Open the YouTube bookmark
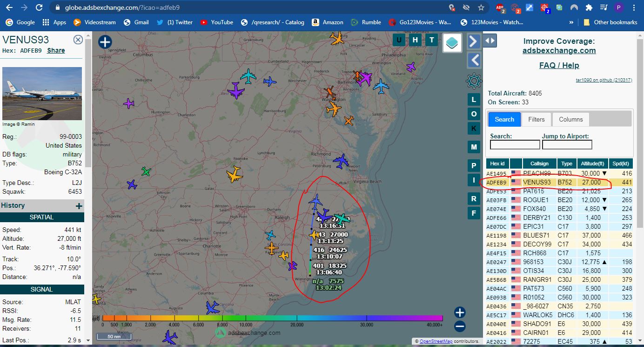The image size is (644, 347). pyautogui.click(x=217, y=22)
